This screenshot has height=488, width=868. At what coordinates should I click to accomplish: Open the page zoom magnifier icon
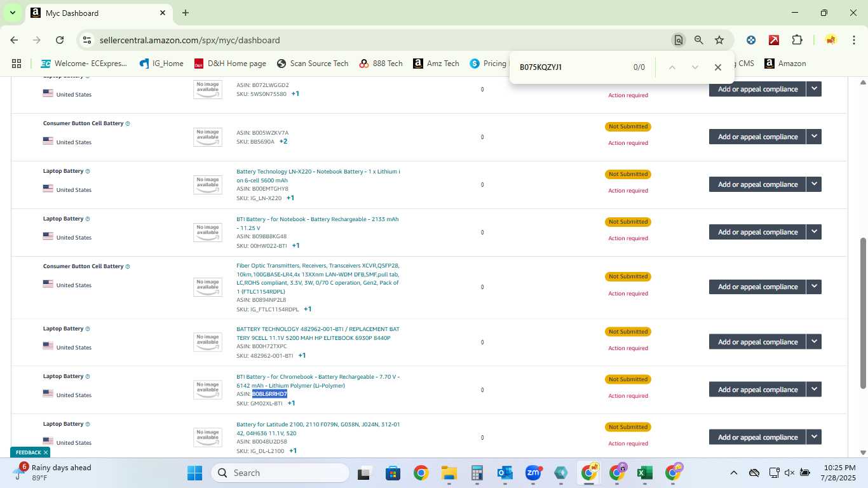(x=699, y=40)
